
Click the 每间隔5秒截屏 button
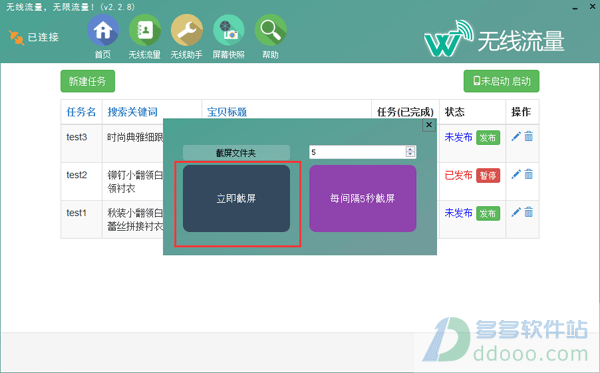(x=362, y=198)
